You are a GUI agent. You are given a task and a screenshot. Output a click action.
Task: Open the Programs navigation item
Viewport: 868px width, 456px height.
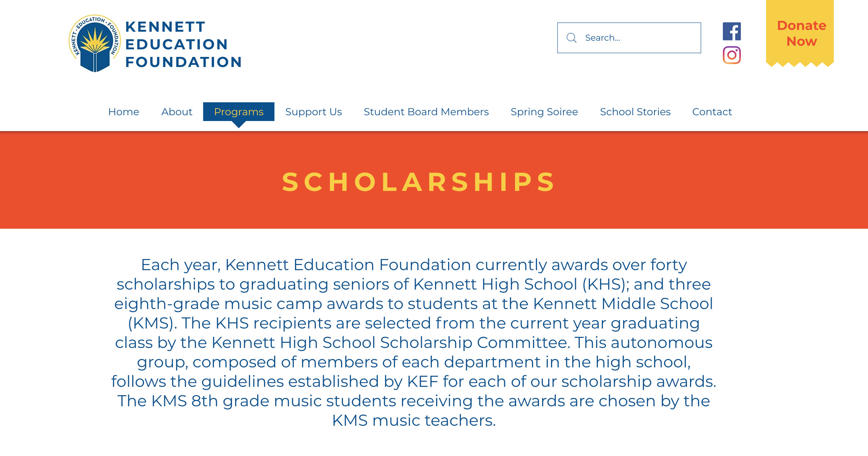click(x=238, y=112)
